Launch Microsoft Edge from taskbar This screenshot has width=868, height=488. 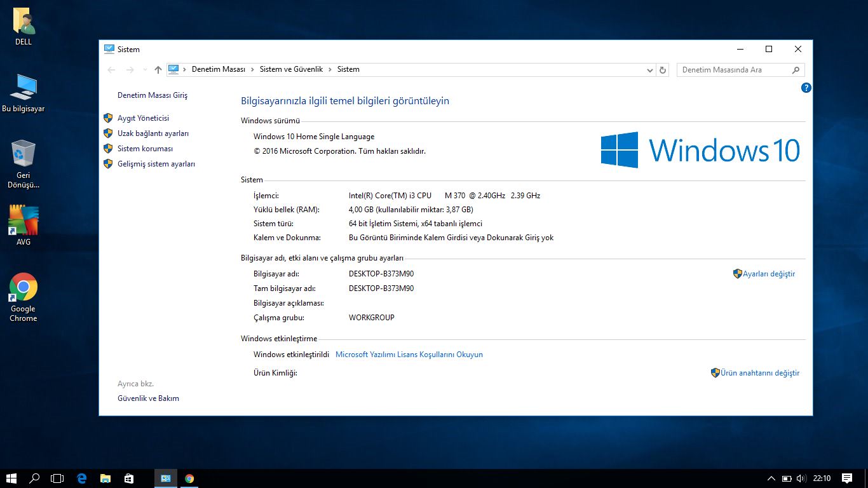coord(81,478)
